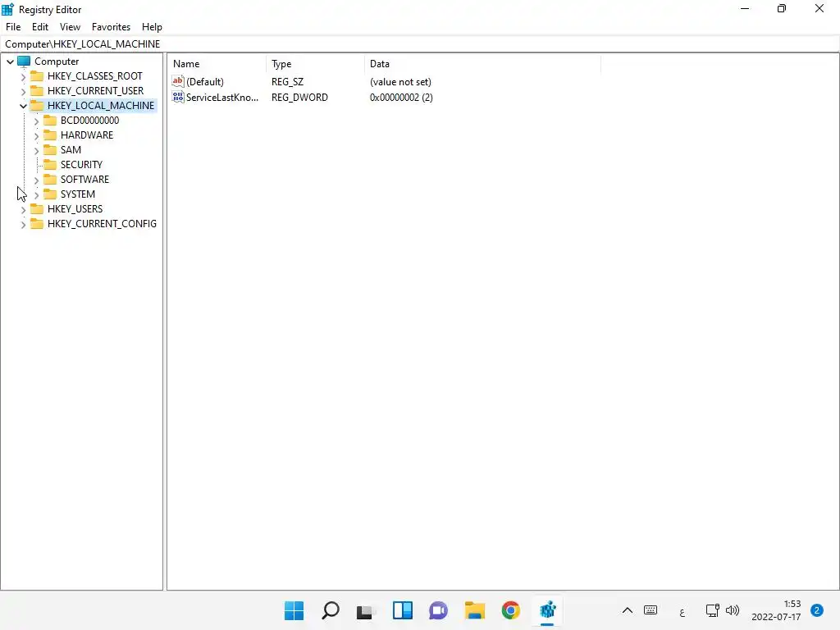Image resolution: width=840 pixels, height=630 pixels.
Task: Launch Google Chrome from the taskbar
Action: (510, 610)
